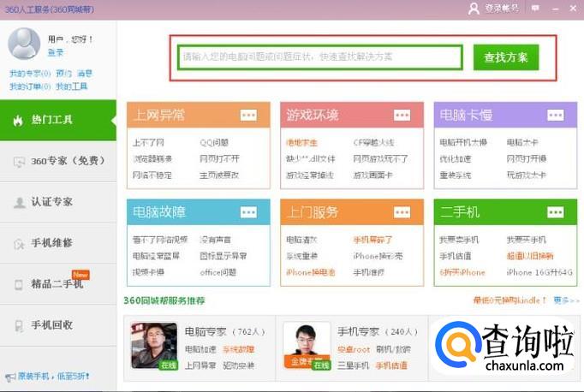
Task: Open the 认证专家 sidebar tab
Action: tap(58, 202)
